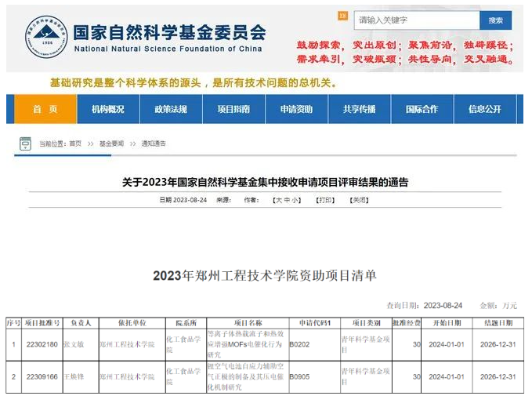The height and width of the screenshot is (403, 532).
Task: Click the heading 2023年郑州工程技术学院资助项目清单
Action: [x=265, y=275]
